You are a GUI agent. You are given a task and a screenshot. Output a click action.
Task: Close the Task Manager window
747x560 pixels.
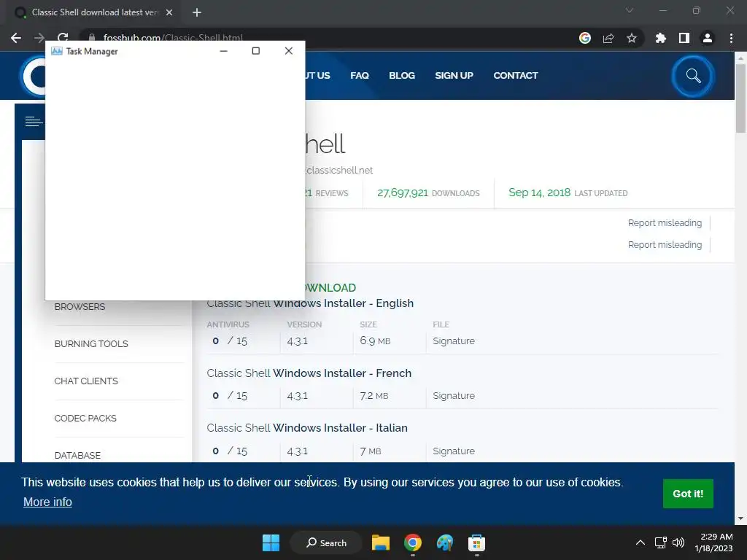289,51
